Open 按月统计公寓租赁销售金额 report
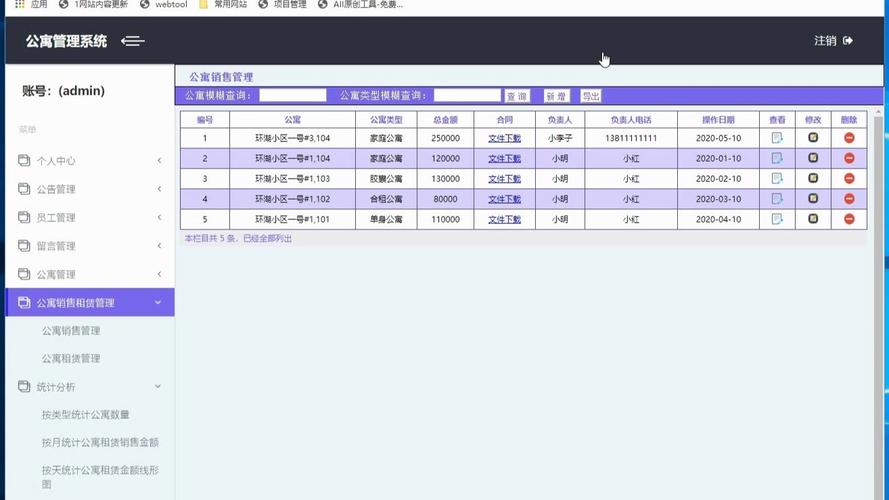This screenshot has height=500, width=889. (x=100, y=442)
